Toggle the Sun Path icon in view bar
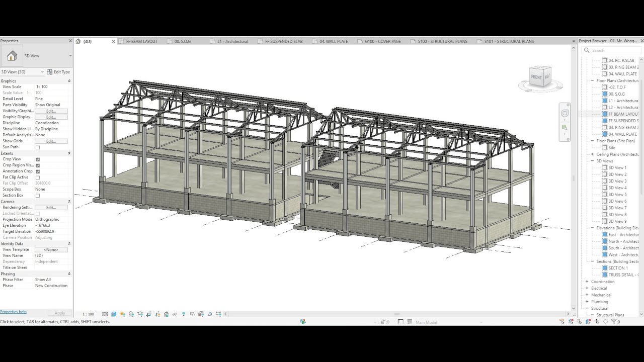Screen dimensions: 644x362 [x=122, y=314]
